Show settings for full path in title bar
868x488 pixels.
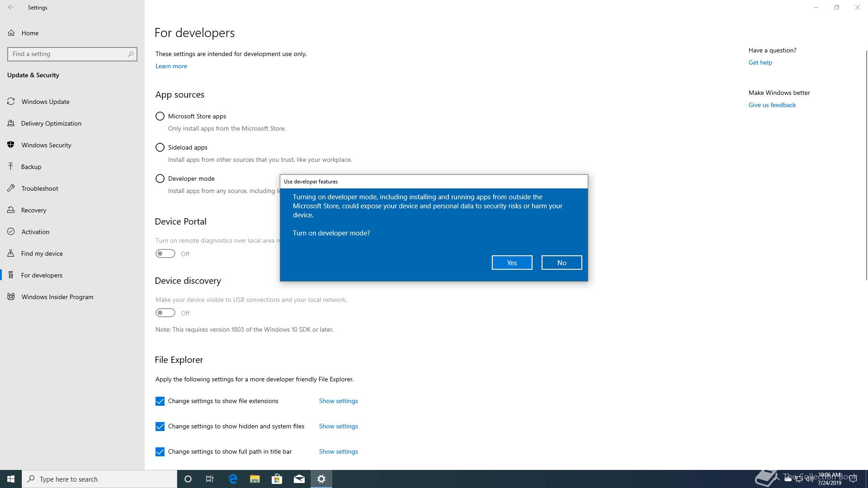pos(338,451)
